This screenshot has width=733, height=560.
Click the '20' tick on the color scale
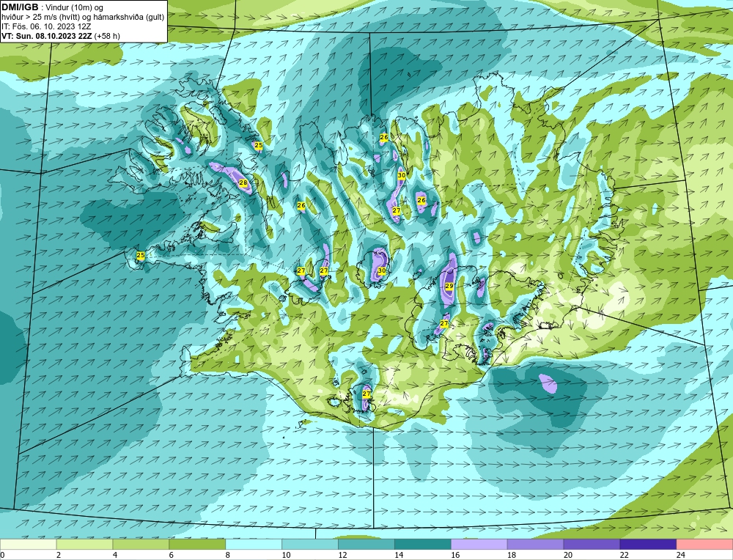[x=568, y=555]
